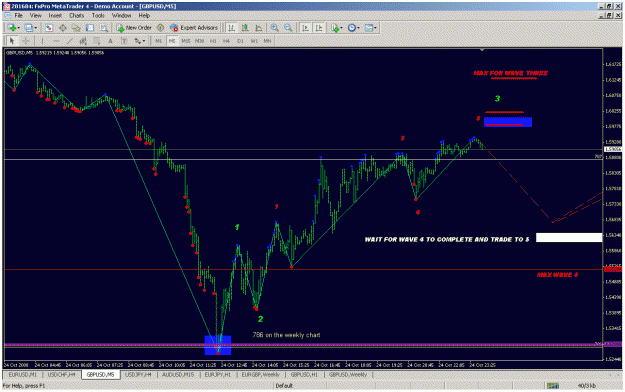The height and width of the screenshot is (392, 625).
Task: Open the Data Window crosshair icon
Action: (63, 28)
